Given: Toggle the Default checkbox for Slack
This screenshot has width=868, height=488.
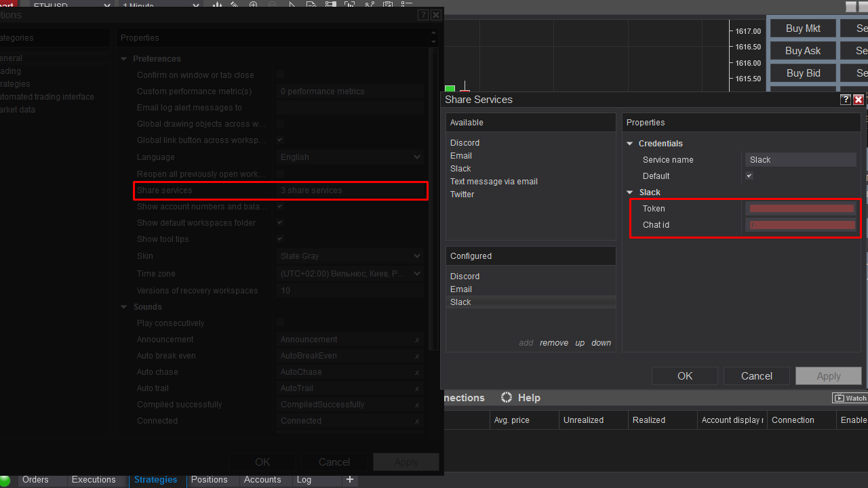Looking at the screenshot, I should click(749, 176).
